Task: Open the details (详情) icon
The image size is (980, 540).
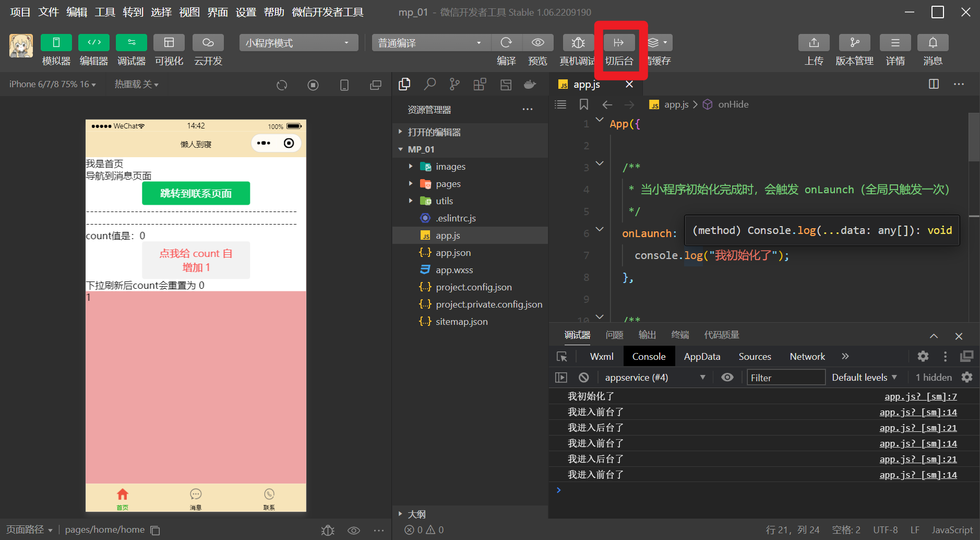Action: click(x=895, y=42)
